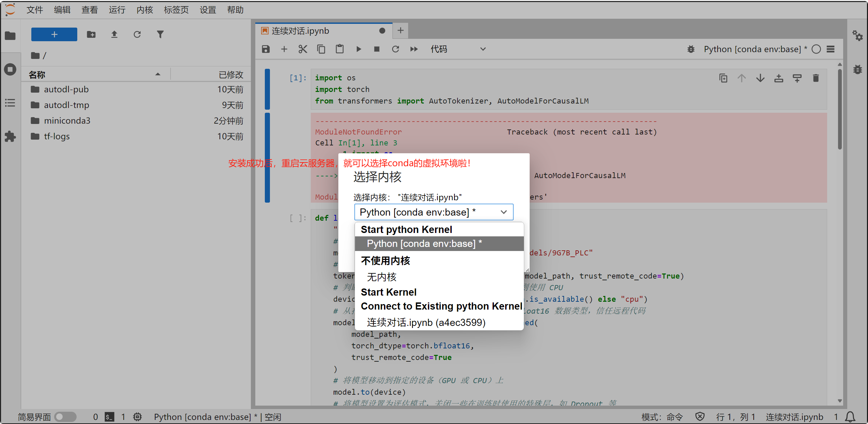The height and width of the screenshot is (424, 868).
Task: Run the selected cell with the play button
Action: click(358, 49)
